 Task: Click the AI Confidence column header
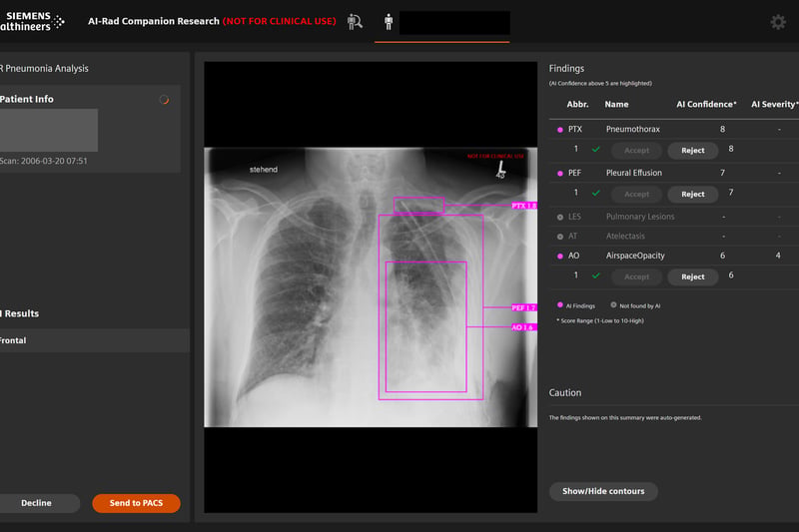(706, 105)
